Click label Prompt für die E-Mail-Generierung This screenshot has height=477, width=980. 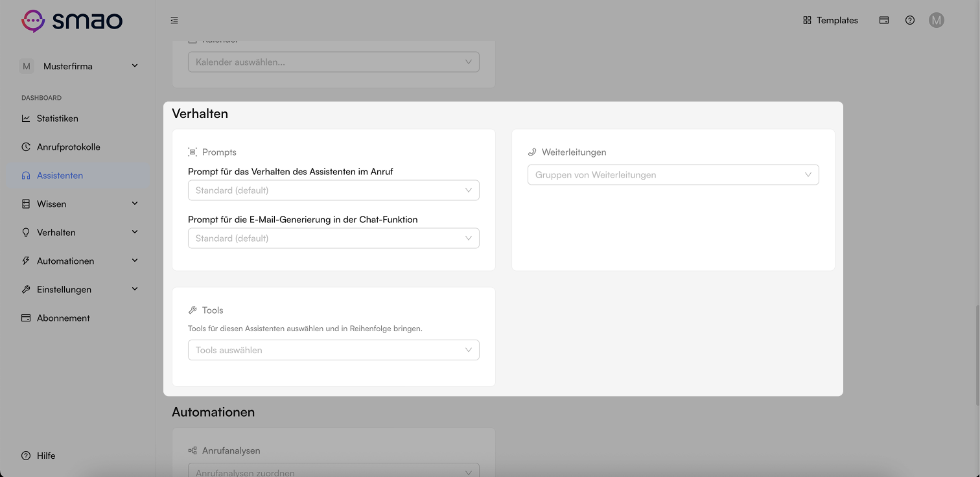click(303, 220)
